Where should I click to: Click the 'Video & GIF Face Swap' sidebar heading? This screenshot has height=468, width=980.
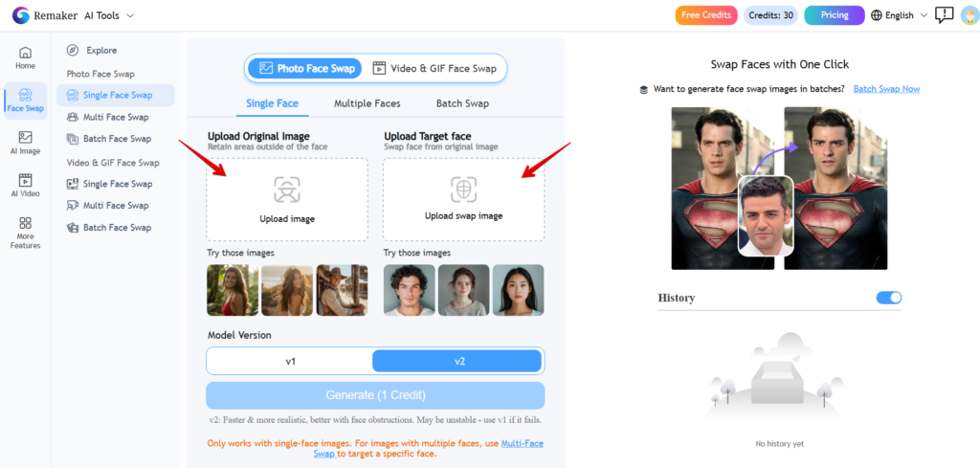[x=113, y=163]
